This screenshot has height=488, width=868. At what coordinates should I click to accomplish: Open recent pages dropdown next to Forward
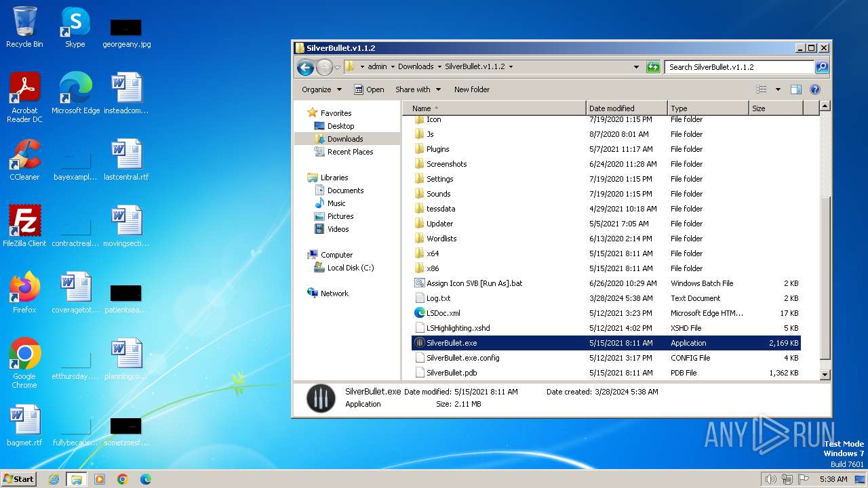pos(337,67)
